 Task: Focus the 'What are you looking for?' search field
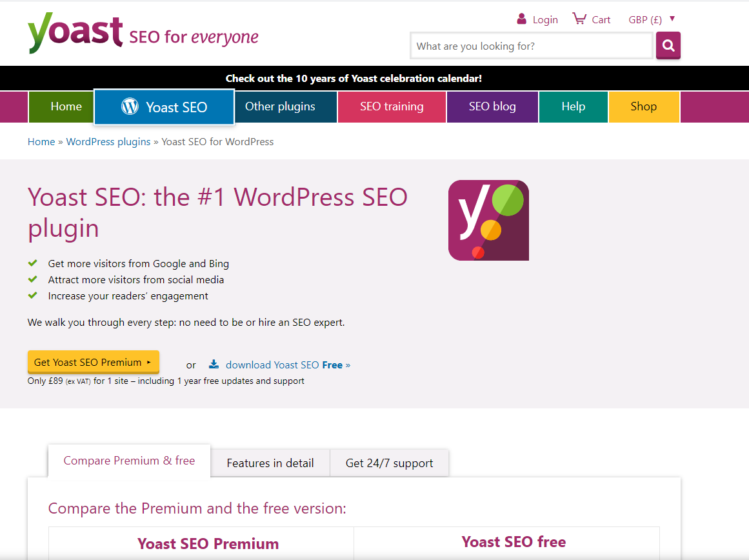531,46
